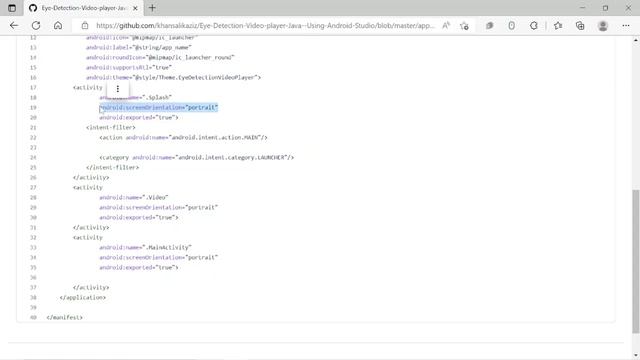Activate the Read aloud icon
Viewport: 640px width, 360px height.
click(x=446, y=25)
